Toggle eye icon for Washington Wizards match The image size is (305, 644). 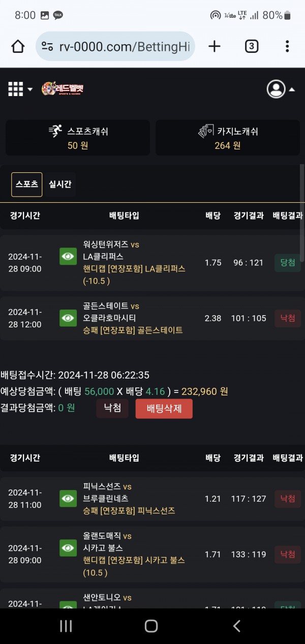pyautogui.click(x=68, y=257)
